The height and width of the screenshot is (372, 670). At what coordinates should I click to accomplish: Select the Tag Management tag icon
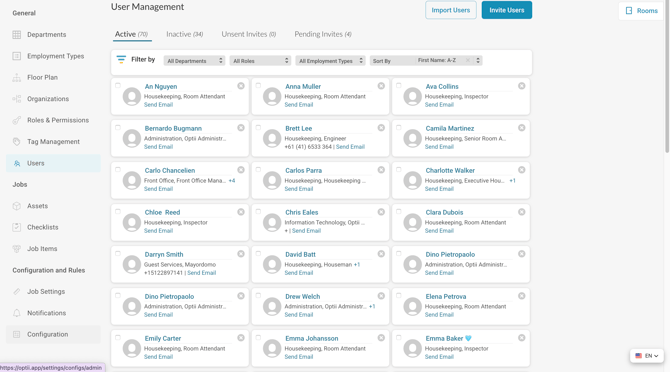(17, 141)
